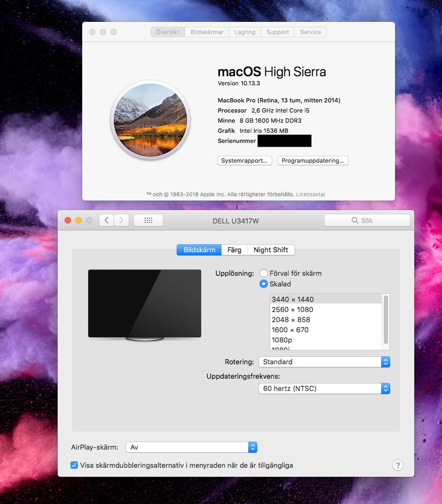The height and width of the screenshot is (504, 442).
Task: Switch to the Färg tab
Action: 234,250
